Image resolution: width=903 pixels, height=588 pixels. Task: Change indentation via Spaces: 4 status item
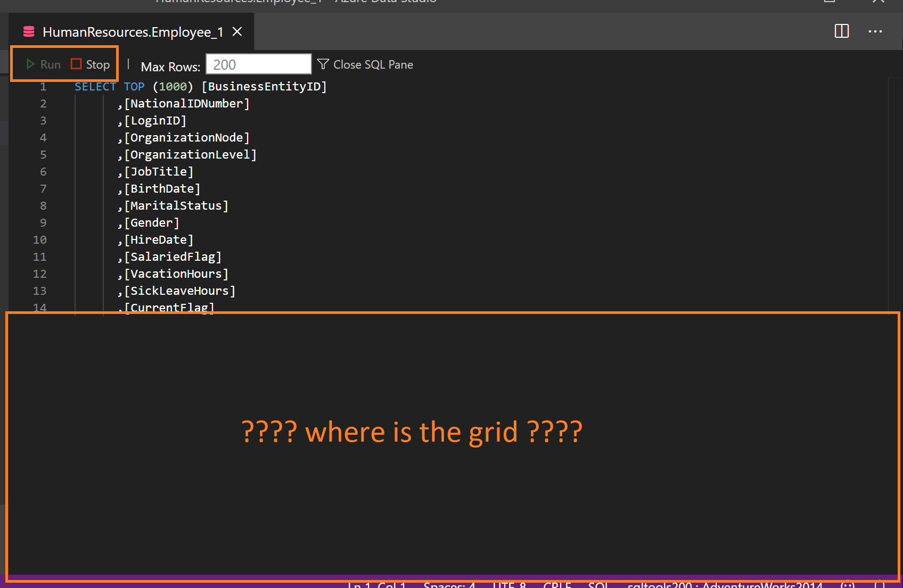tap(449, 584)
